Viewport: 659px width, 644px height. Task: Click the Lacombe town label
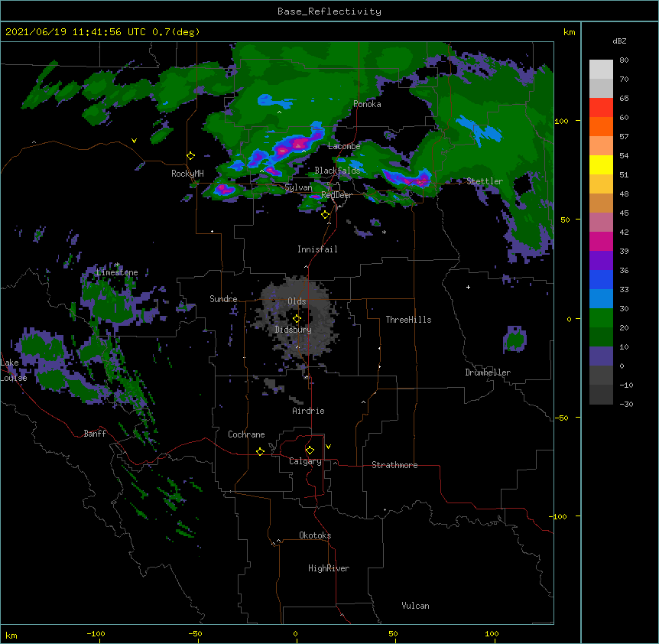(x=344, y=146)
